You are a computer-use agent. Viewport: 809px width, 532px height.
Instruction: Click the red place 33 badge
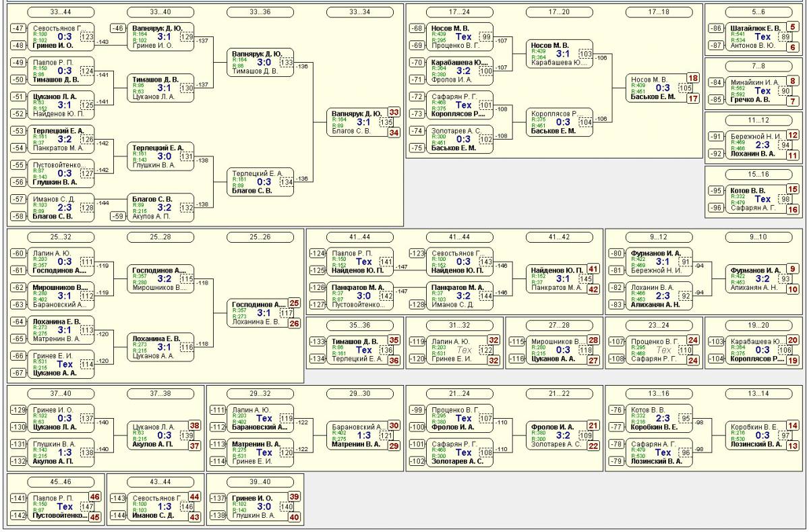394,113
